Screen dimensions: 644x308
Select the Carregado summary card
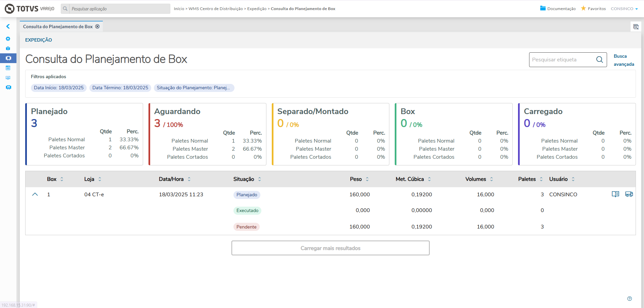(577, 134)
